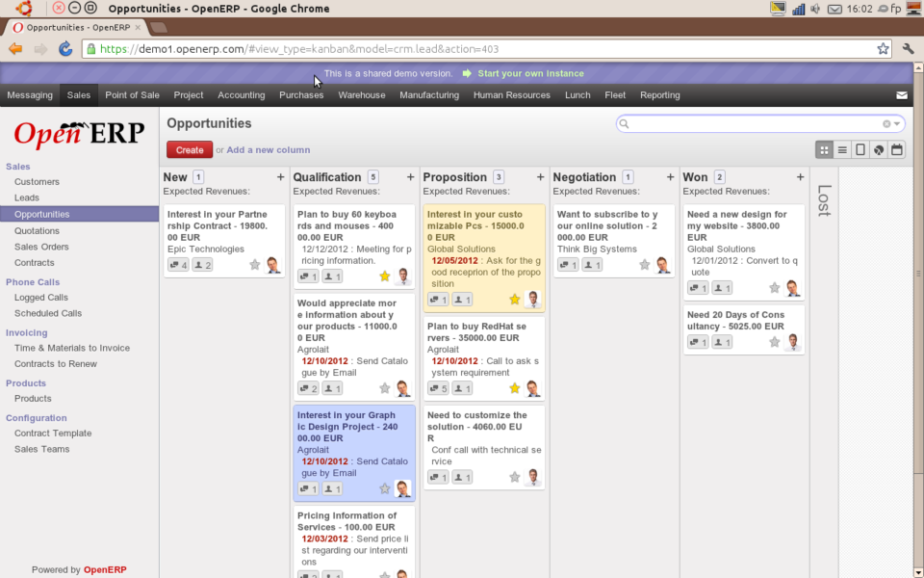Add a card with the Proposition column plus icon
Image resolution: width=924 pixels, height=578 pixels.
pyautogui.click(x=540, y=177)
